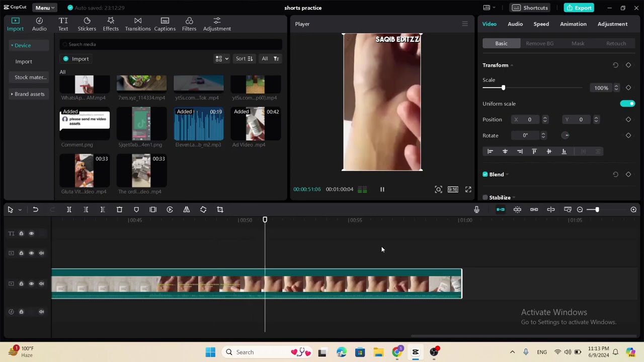Toggle visibility of the text track
This screenshot has width=644, height=362.
tap(31, 233)
